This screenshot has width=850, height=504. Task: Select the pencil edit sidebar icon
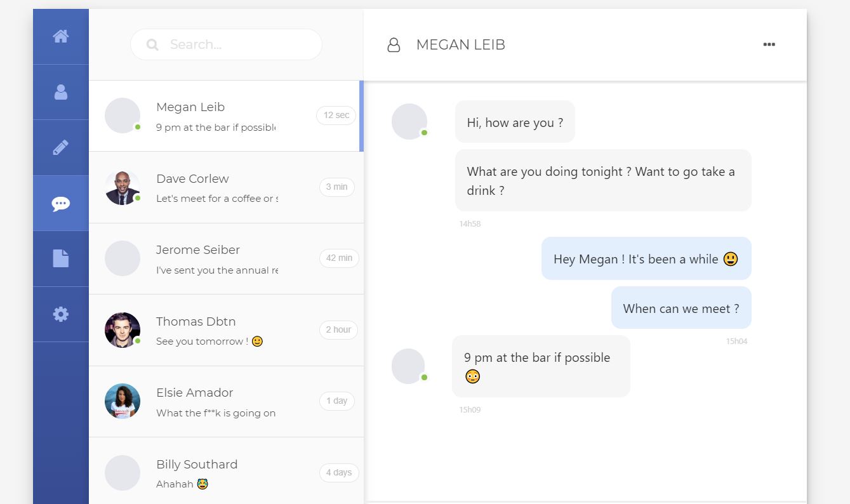[61, 147]
